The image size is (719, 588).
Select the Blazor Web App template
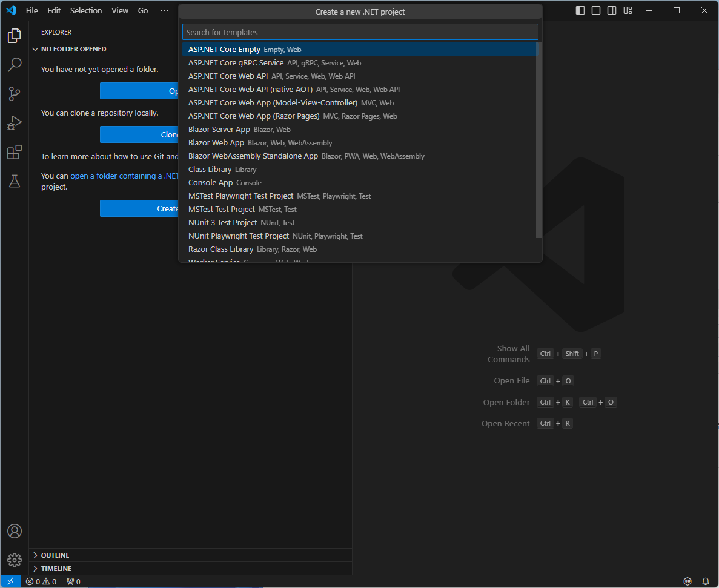(359, 142)
